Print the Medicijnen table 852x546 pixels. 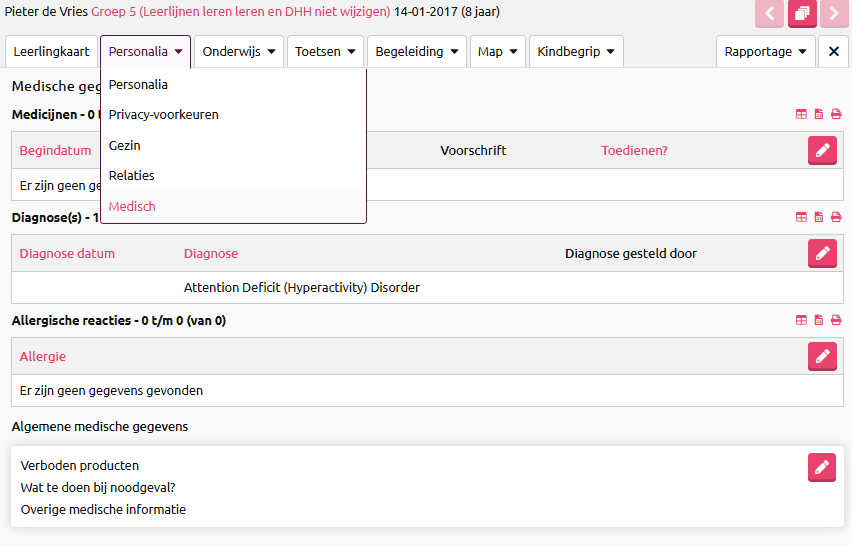click(836, 115)
